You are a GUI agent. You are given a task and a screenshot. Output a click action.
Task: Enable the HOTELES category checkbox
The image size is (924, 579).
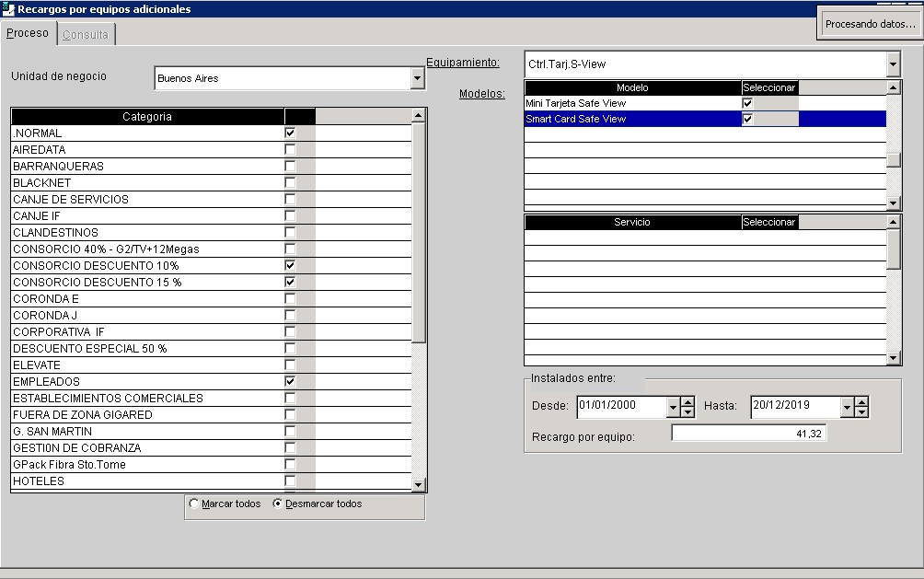(290, 481)
